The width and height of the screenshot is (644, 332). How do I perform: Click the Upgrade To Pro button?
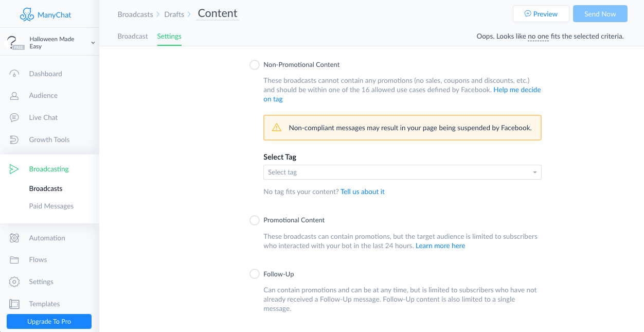pyautogui.click(x=49, y=322)
